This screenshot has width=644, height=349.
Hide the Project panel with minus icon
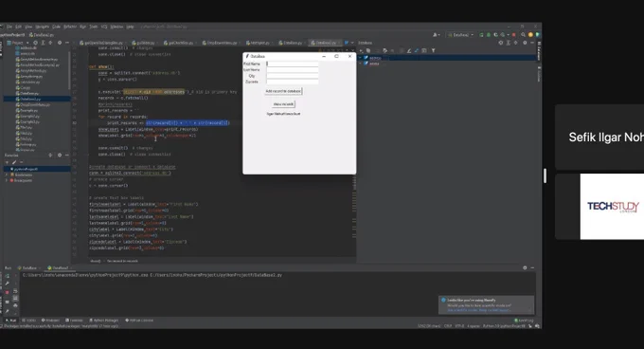[x=66, y=43]
